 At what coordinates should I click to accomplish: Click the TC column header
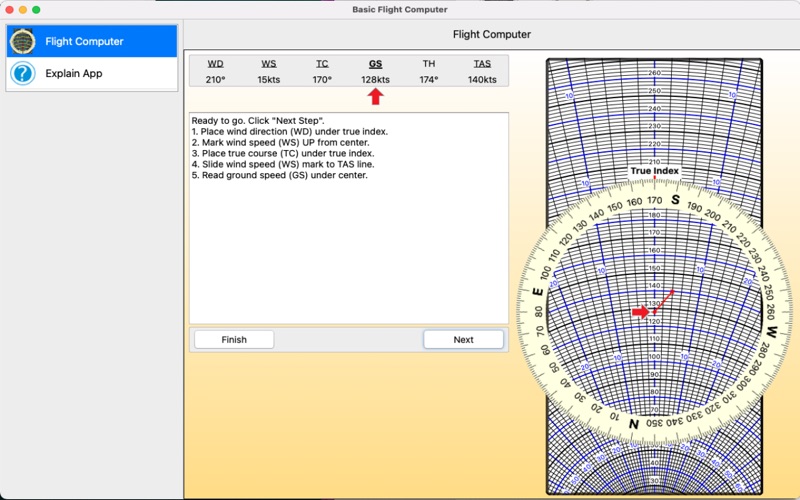[322, 64]
